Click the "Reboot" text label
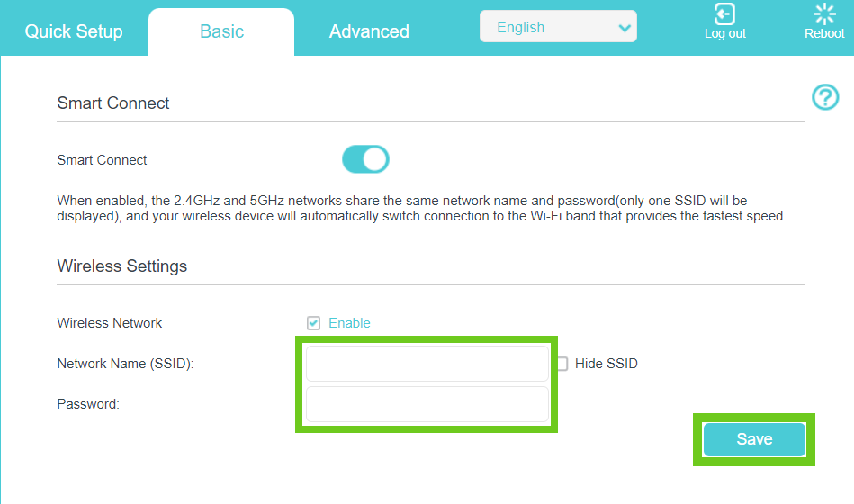The width and height of the screenshot is (854, 504). click(824, 34)
